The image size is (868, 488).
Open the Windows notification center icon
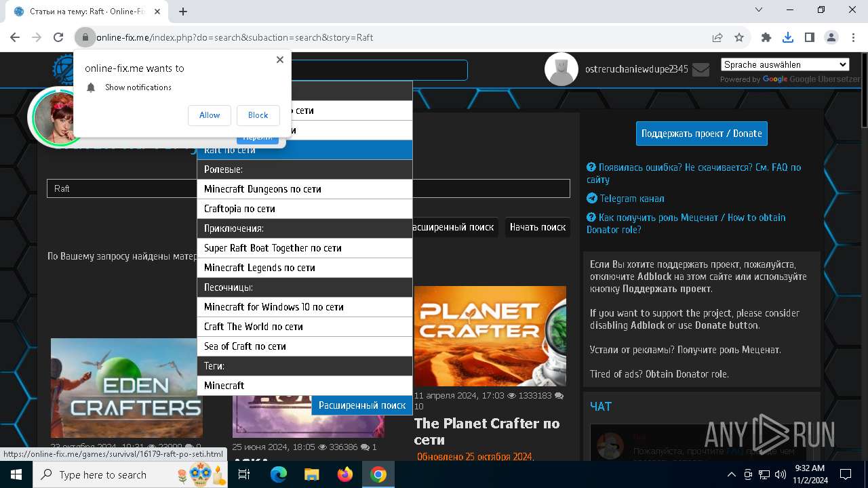coord(846,474)
